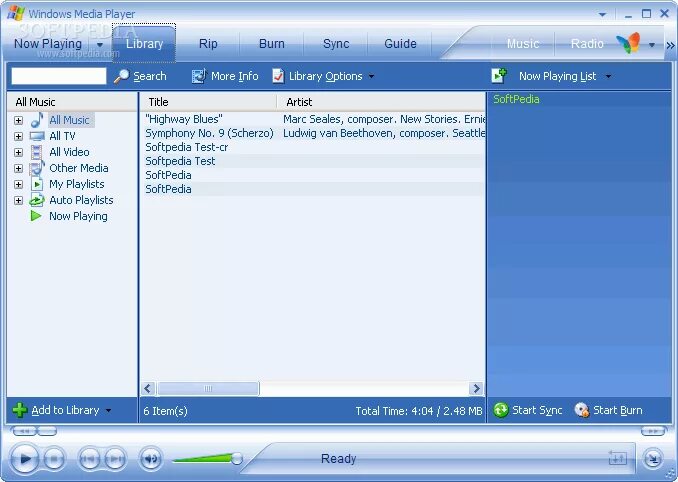Click the All TV monitor icon
Viewport: 678px width, 482px height.
click(x=37, y=136)
